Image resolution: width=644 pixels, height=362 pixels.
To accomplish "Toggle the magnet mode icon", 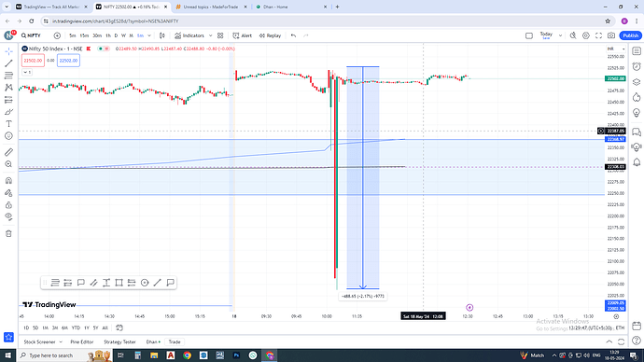I will pos(8,181).
